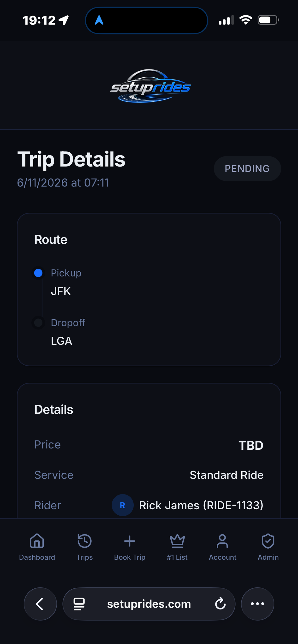Open the Account person icon
The image size is (298, 644).
tap(222, 541)
